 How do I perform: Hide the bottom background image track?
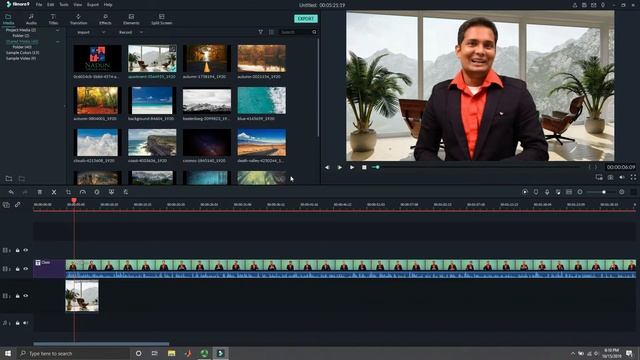tap(26, 296)
